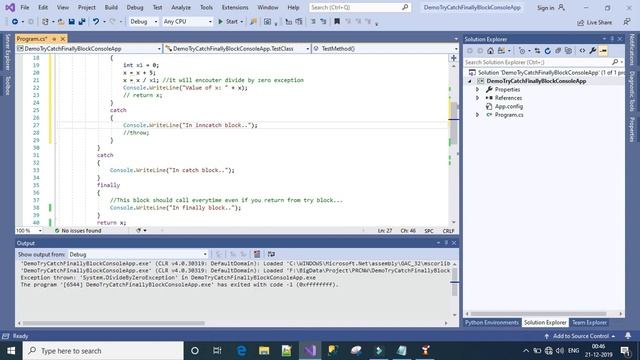Open the TestClass type dropdown
Screen dimensions: 640x360
[237, 49]
